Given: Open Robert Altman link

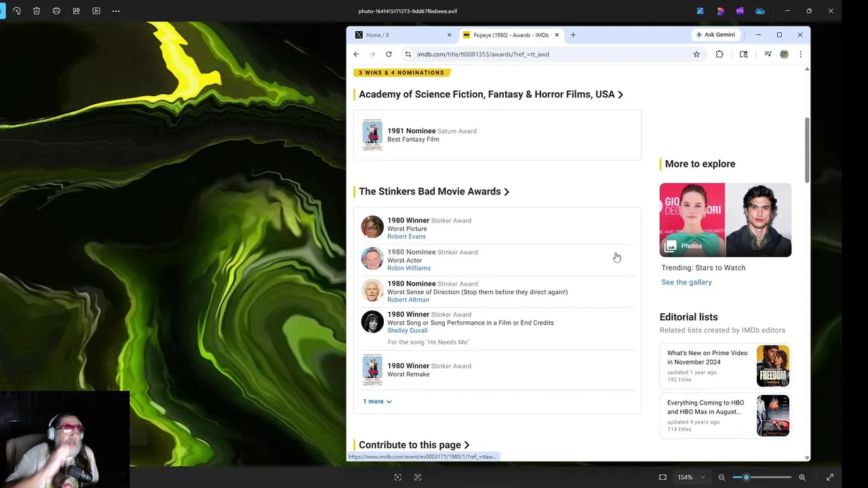Looking at the screenshot, I should (408, 300).
